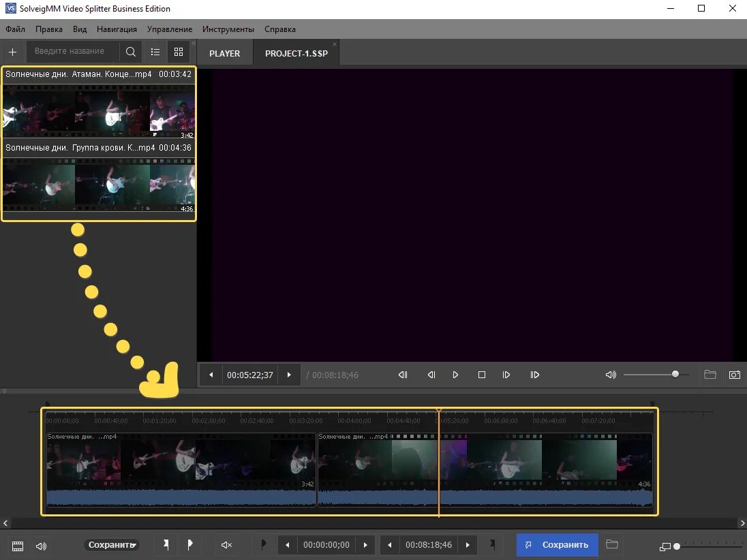The image size is (747, 560).
Task: Jump to previous keyframe in player
Action: tap(403, 375)
